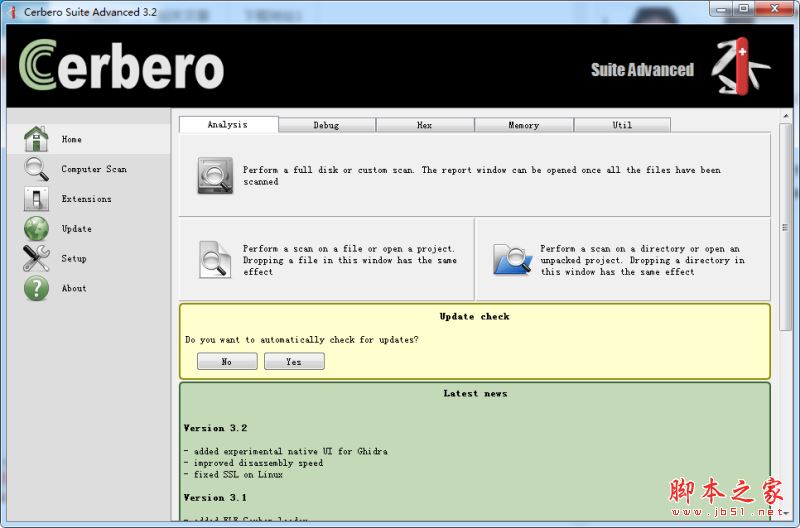Open the Extensions switch icon
Image resolution: width=800 pixels, height=528 pixels.
36,198
